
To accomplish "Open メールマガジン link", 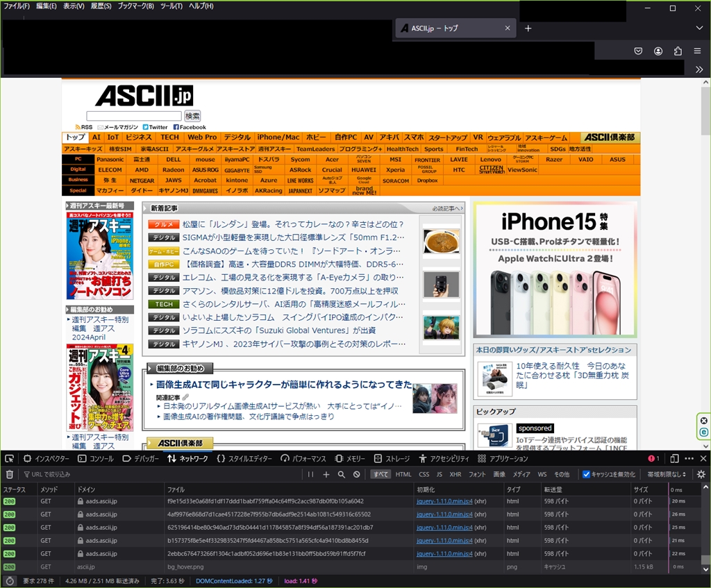I will [x=118, y=128].
